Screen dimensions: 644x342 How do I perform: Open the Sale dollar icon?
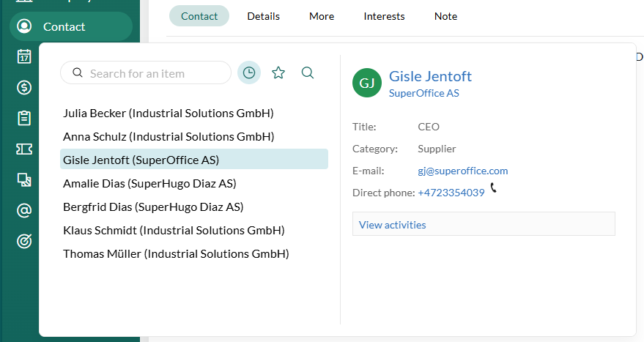[x=24, y=87]
